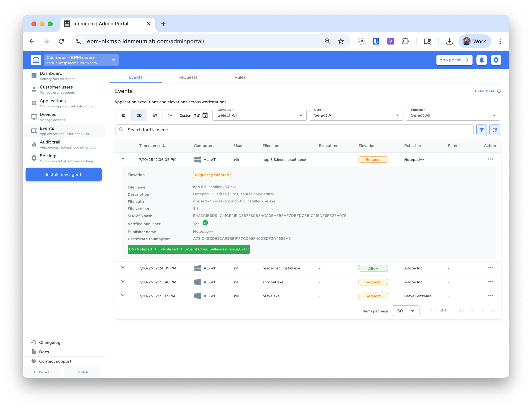Open the Bitwarden extension icon
Viewport: 532px width, 408px height.
pyautogui.click(x=376, y=41)
